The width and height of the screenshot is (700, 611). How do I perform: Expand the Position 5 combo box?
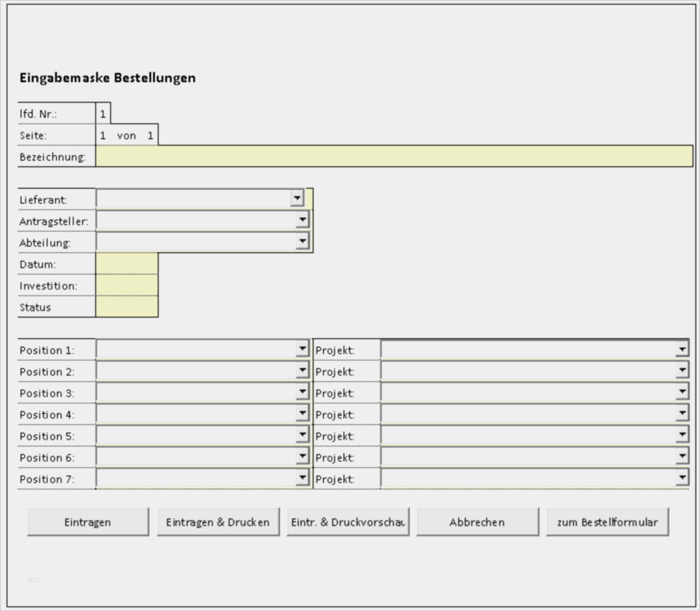tap(303, 434)
